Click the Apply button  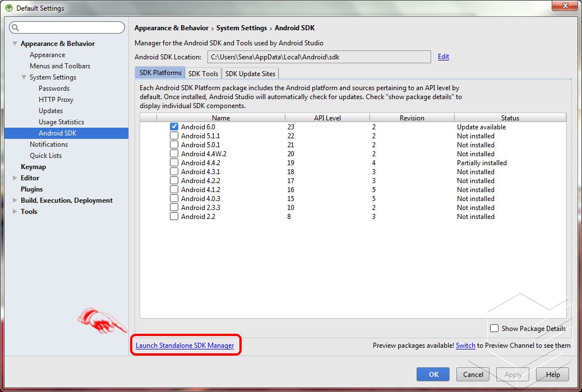513,374
